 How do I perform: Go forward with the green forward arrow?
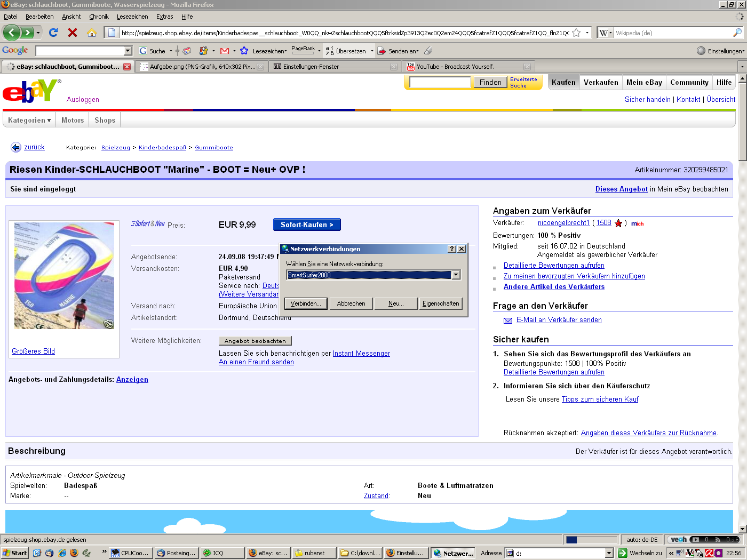[27, 33]
